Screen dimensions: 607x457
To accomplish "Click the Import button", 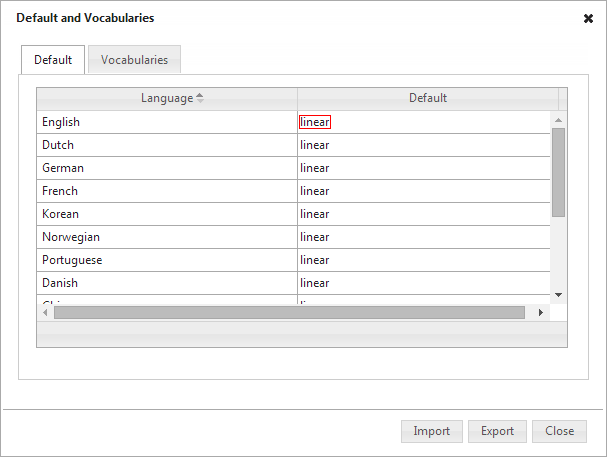I will tap(432, 431).
